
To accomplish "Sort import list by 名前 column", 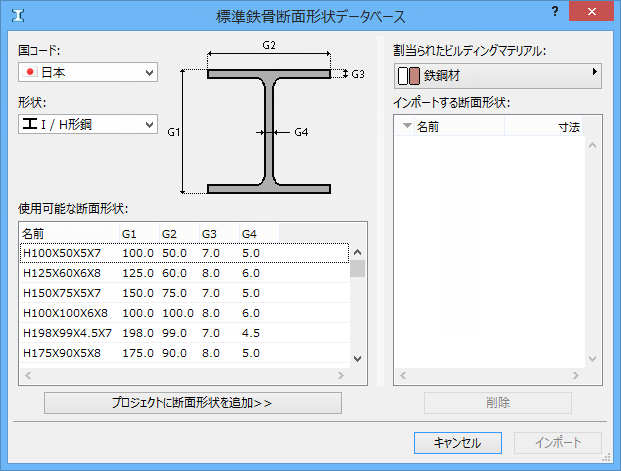I will pyautogui.click(x=459, y=127).
